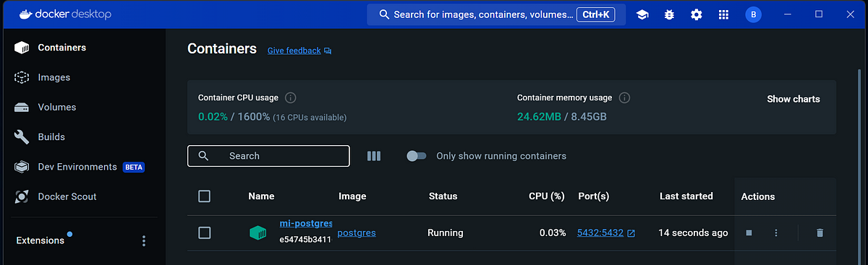Open the three-dot actions menu for mi-postgres
Viewport: 868px width, 265px height.
pos(776,233)
